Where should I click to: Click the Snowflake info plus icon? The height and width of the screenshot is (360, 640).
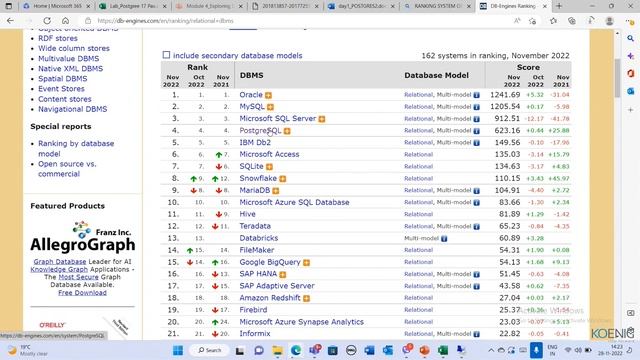point(282,179)
